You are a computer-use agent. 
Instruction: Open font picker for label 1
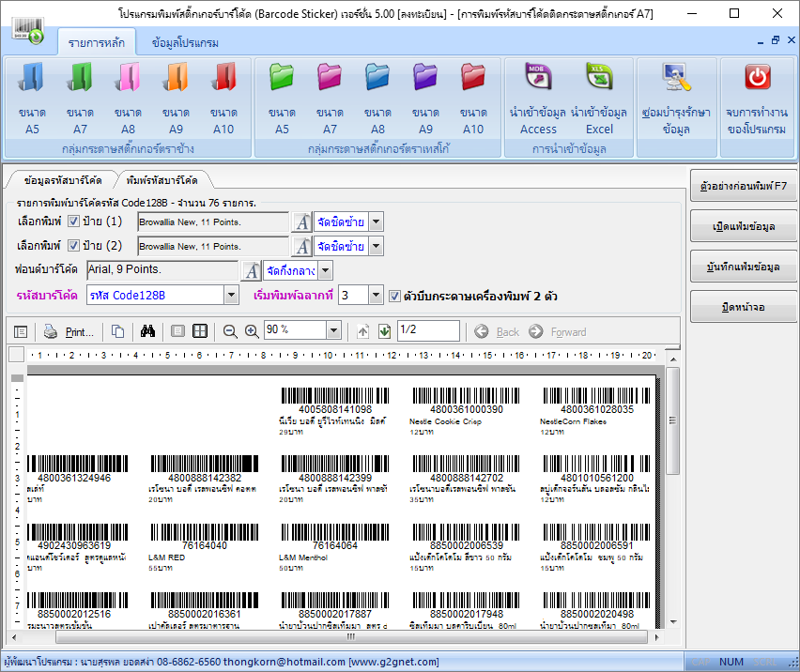click(302, 221)
